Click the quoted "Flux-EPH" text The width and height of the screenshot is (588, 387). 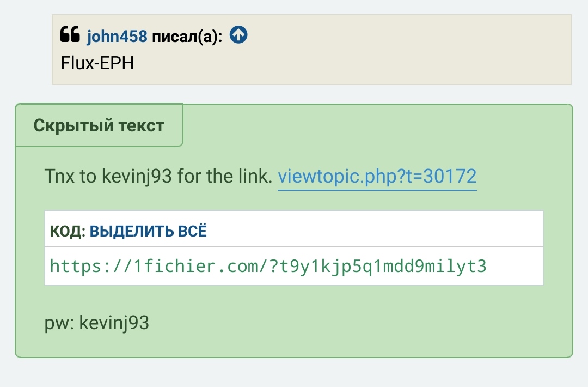(97, 63)
